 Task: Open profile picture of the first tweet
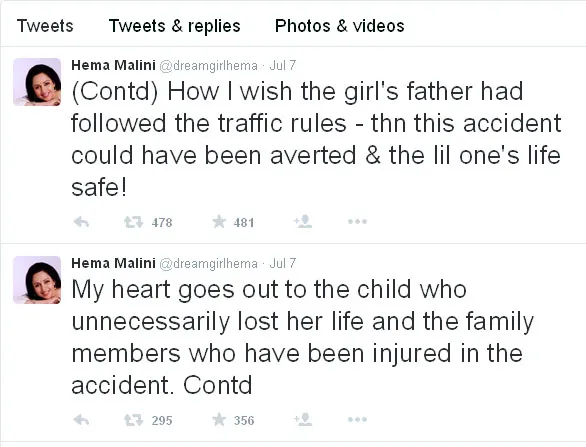(x=37, y=82)
